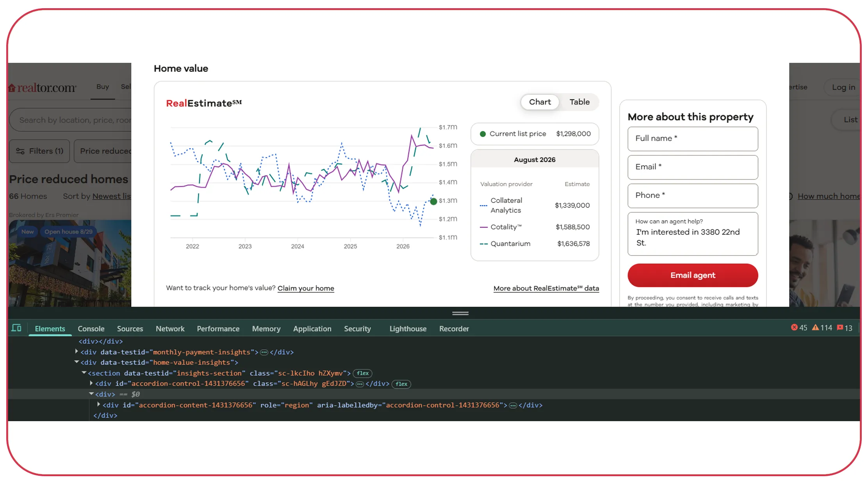Click the Cotality provider row
868x484 pixels.
pos(535,227)
